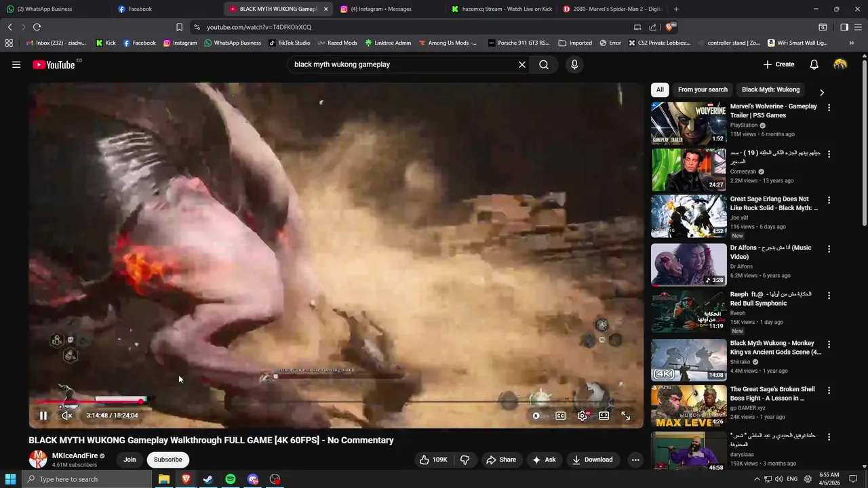The image size is (868, 488).
Task: Select the Black Myth: Wukong chip
Action: (770, 89)
